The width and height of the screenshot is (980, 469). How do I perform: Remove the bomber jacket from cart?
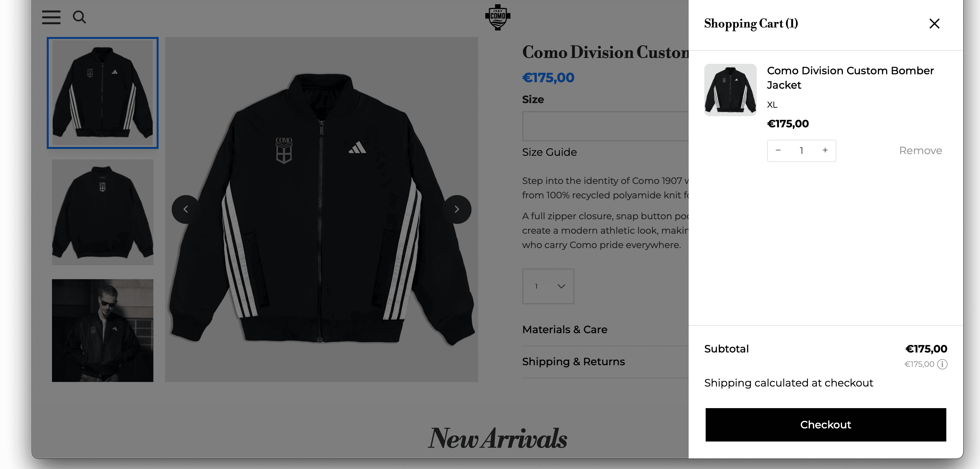(x=920, y=151)
